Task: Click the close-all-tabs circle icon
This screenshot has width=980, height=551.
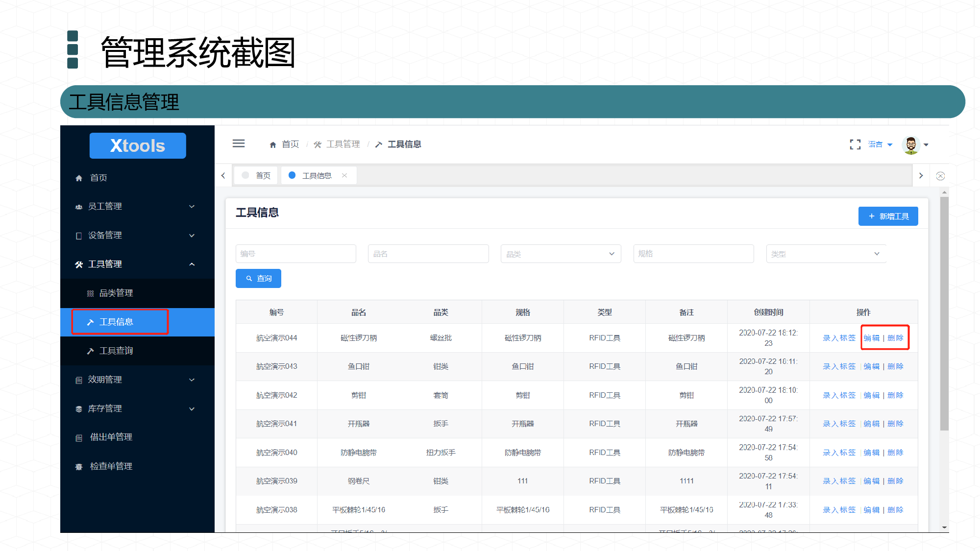Action: 940,176
